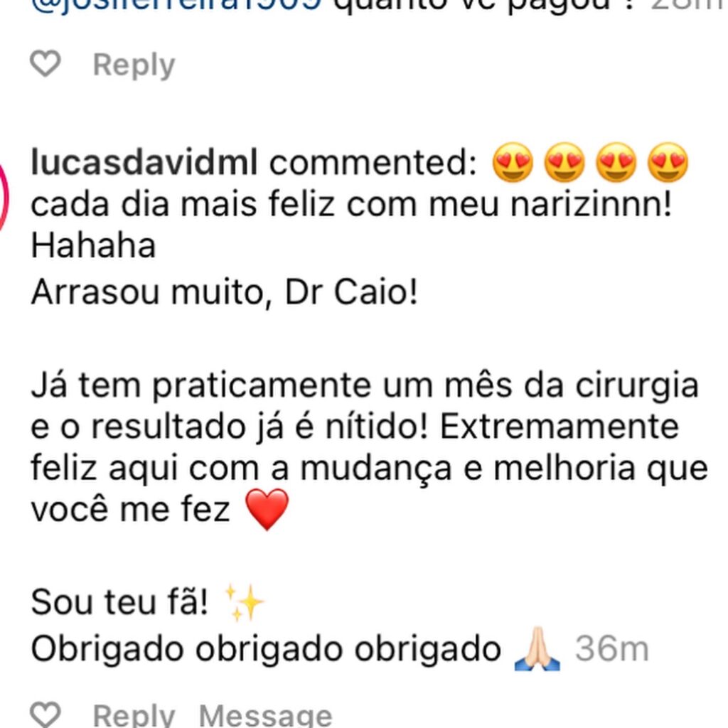The image size is (728, 728).
Task: Tap the Obrigado obrigado obrigado text
Action: [x=266, y=650]
